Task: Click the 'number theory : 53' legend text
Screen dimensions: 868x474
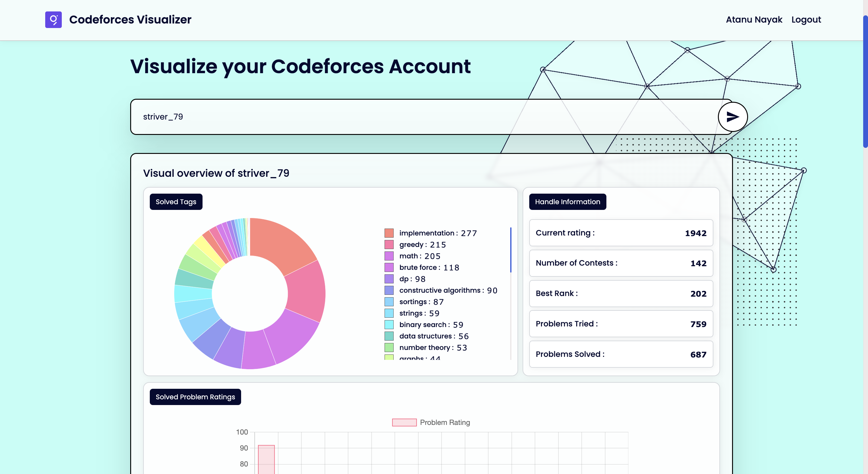Action: pyautogui.click(x=433, y=348)
